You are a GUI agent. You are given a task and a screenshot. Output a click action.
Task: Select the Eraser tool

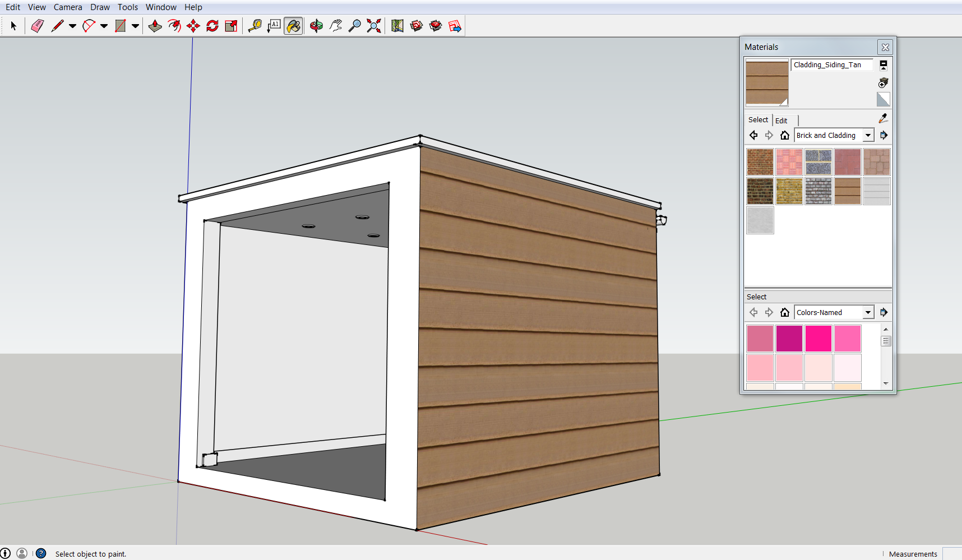tap(37, 26)
